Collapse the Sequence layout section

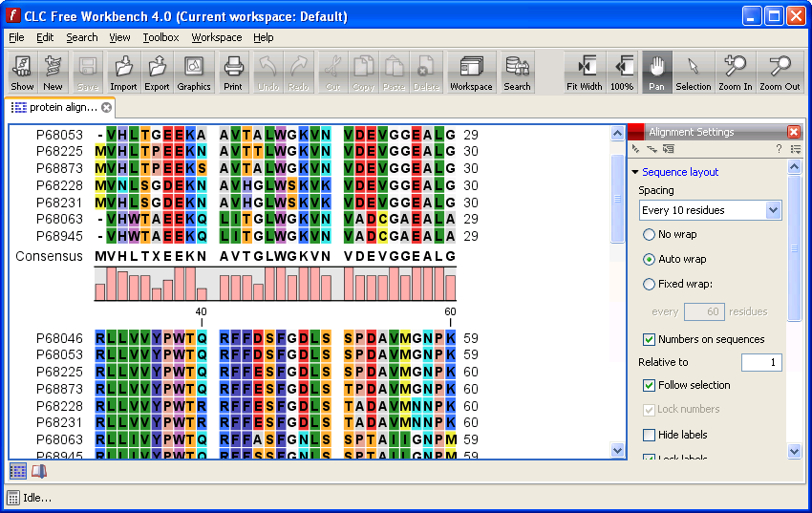point(635,172)
